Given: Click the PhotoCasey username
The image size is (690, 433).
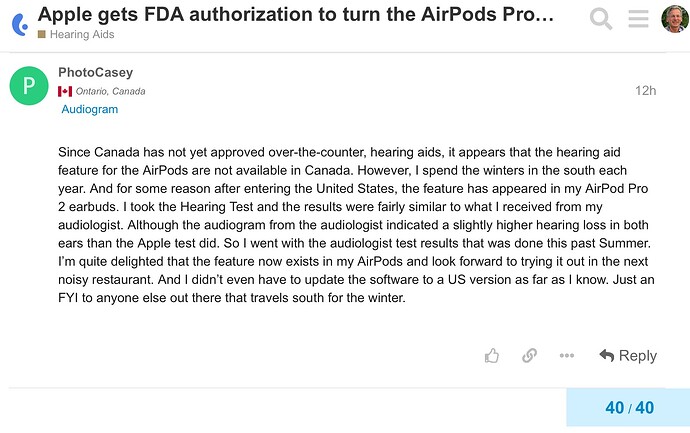Looking at the screenshot, I should (95, 72).
